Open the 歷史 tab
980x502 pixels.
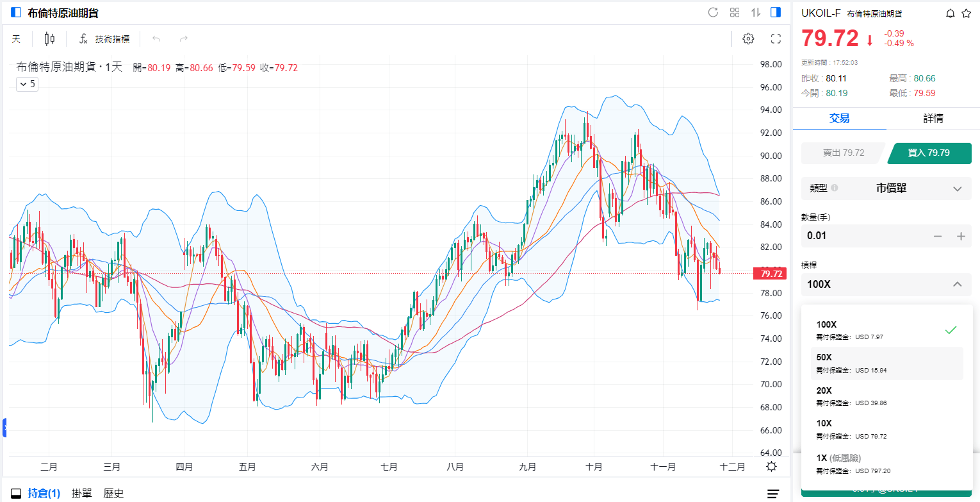coord(113,493)
